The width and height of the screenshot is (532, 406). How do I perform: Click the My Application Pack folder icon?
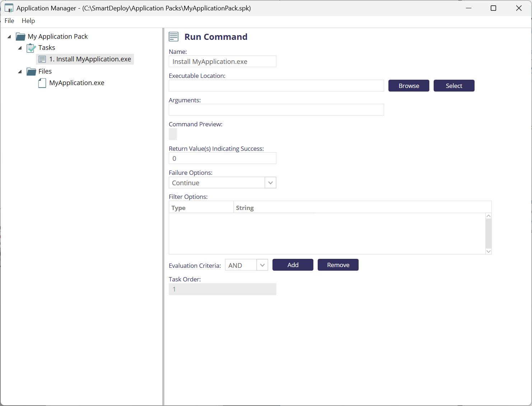click(x=20, y=37)
